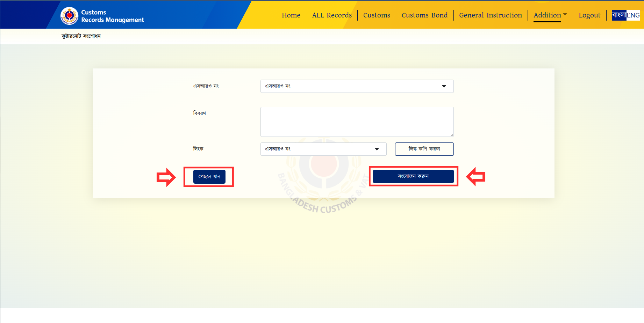Open ALL Records menu item

click(x=332, y=15)
